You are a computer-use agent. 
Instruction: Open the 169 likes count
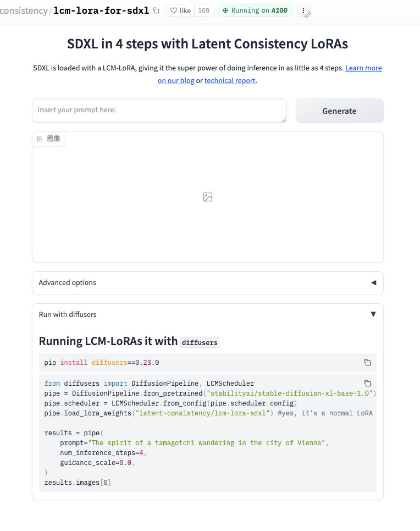pyautogui.click(x=204, y=10)
